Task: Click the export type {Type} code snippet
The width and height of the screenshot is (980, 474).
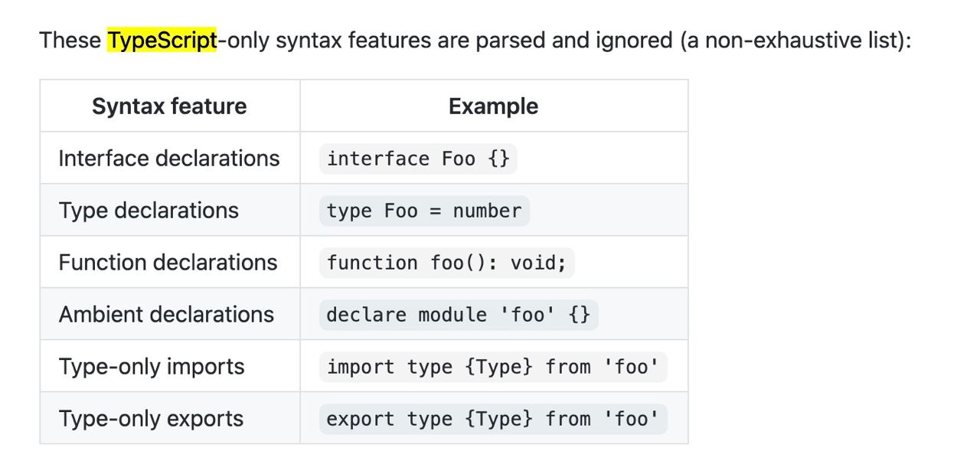Action: [493, 419]
